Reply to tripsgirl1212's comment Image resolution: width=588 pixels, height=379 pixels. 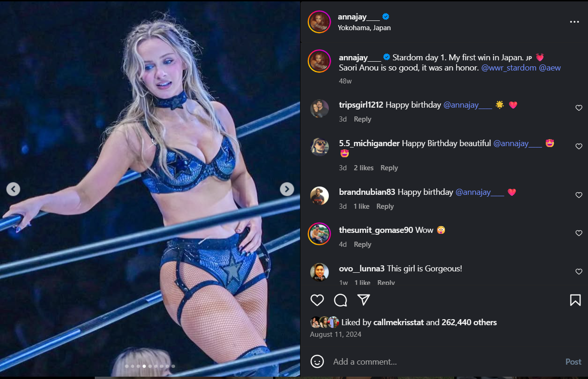point(362,119)
